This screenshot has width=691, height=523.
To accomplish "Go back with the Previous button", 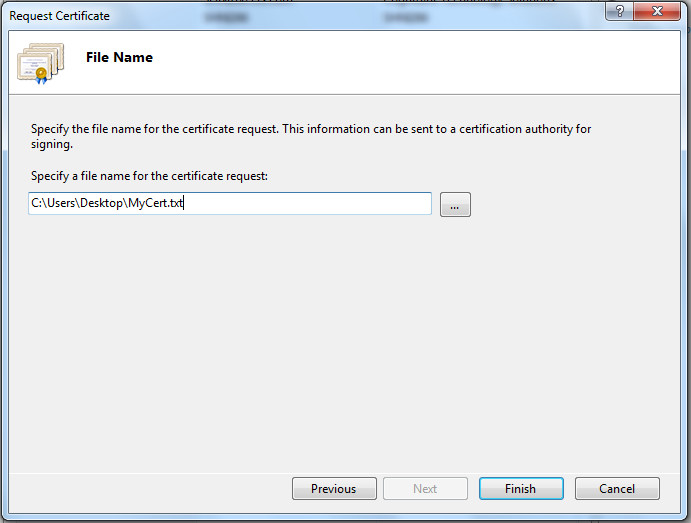I will 334,489.
